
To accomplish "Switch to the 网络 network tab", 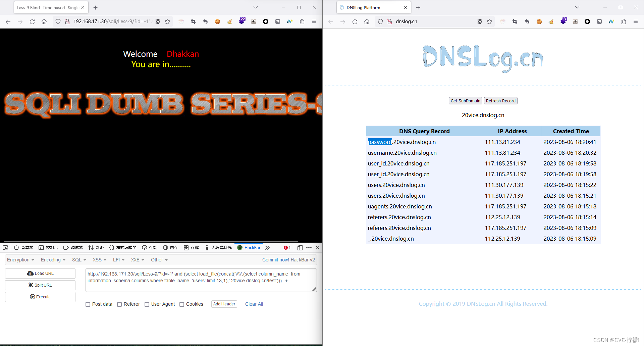I will pyautogui.click(x=96, y=248).
